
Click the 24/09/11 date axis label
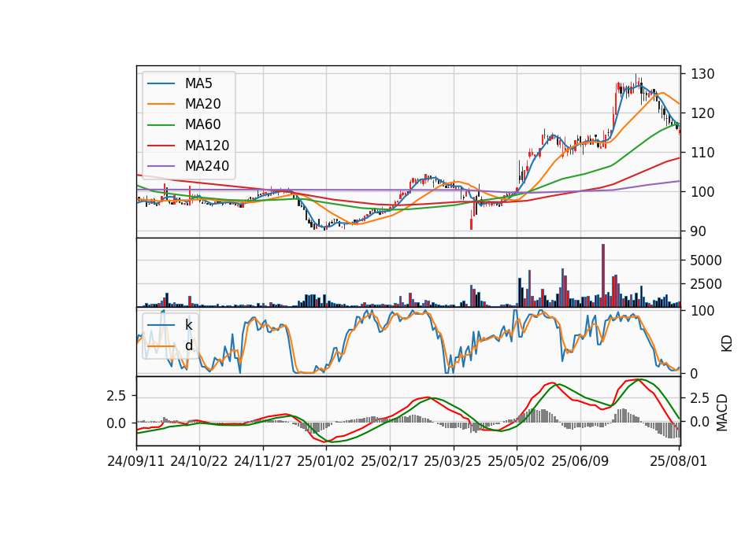point(136,461)
